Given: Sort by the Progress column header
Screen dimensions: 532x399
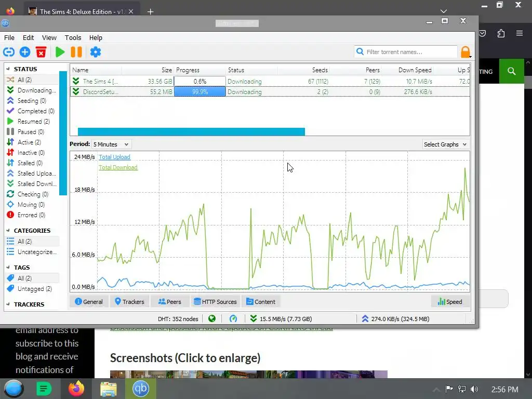Looking at the screenshot, I should click(x=200, y=70).
